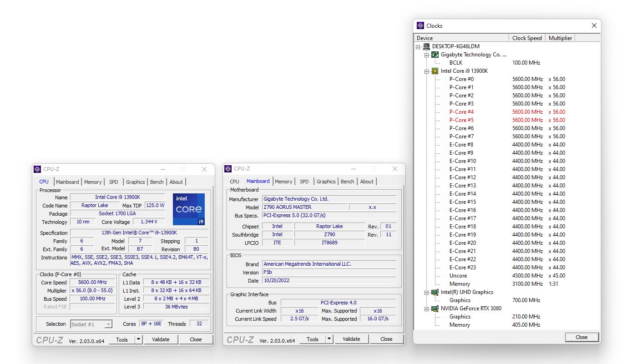Select the red P-Core #4 row
This screenshot has width=637, height=364.
coord(461,112)
